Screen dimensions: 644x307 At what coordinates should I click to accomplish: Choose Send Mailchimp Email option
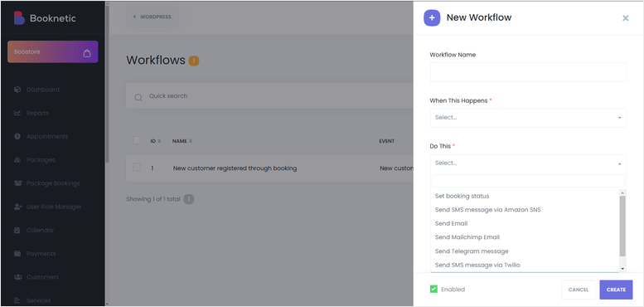pyautogui.click(x=525, y=237)
